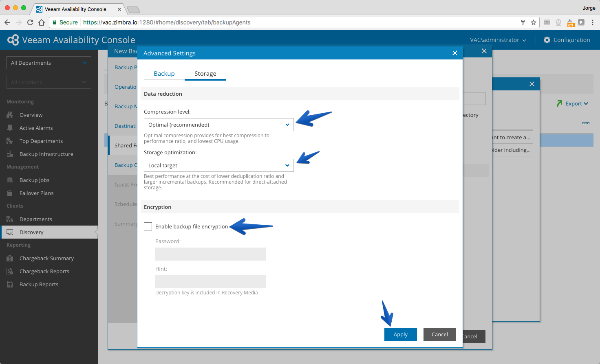Open Chargeback Summary via its sidebar icon
The width and height of the screenshot is (600, 364).
tap(10, 258)
